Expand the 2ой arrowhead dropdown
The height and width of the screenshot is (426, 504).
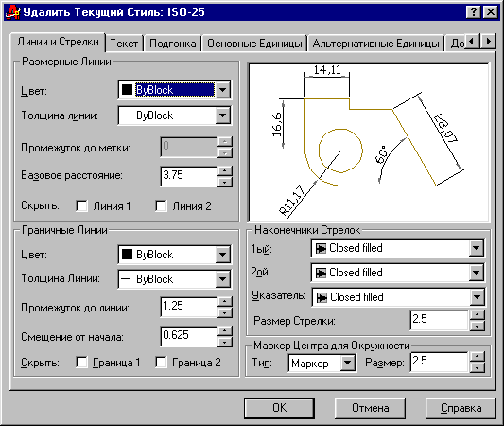[x=476, y=273]
